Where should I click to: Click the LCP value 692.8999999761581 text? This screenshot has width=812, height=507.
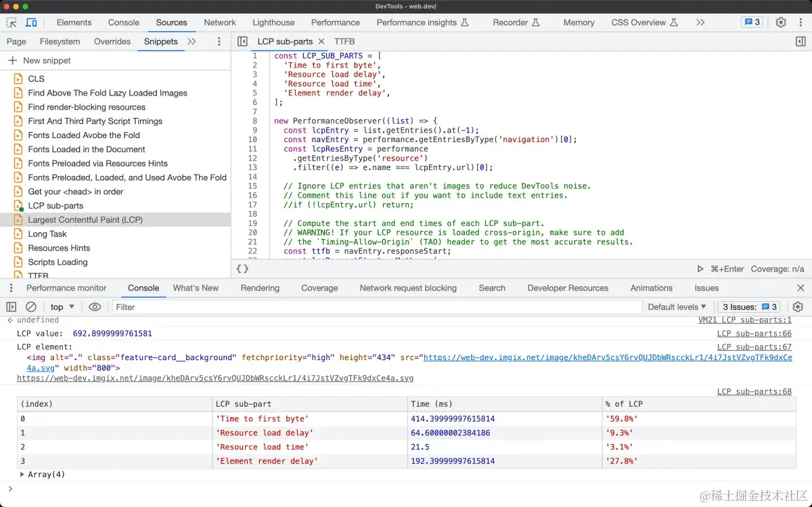pos(112,334)
